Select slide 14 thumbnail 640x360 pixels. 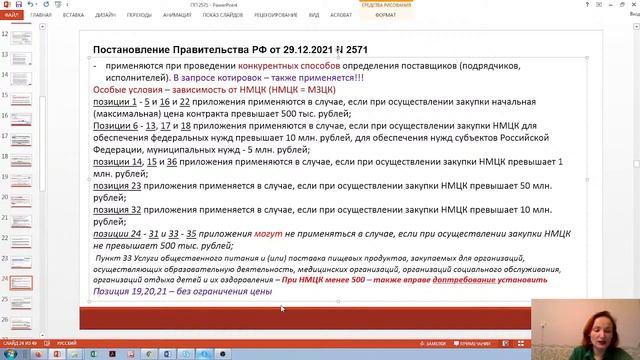(x=21, y=79)
